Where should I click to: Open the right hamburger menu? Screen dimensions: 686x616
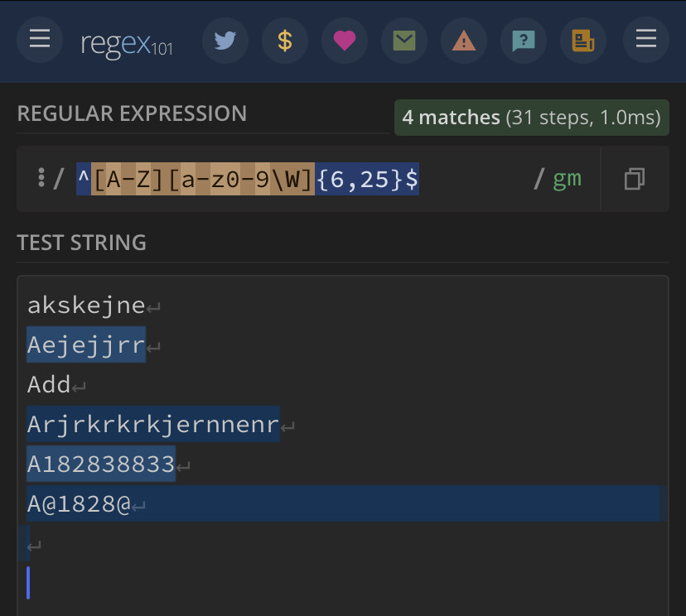pos(645,38)
